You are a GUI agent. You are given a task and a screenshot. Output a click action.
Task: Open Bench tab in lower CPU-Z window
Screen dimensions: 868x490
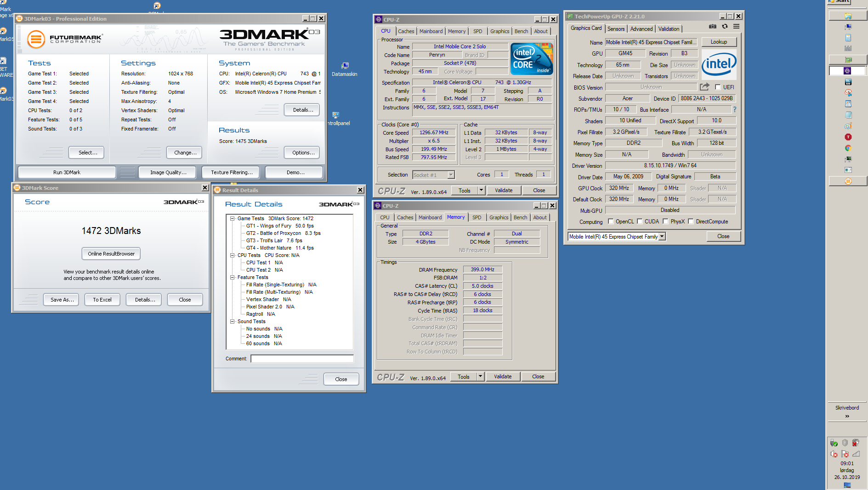click(x=521, y=217)
